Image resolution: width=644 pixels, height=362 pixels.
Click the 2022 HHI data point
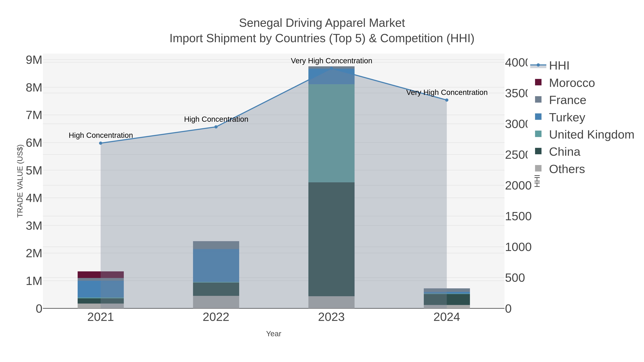pyautogui.click(x=216, y=127)
